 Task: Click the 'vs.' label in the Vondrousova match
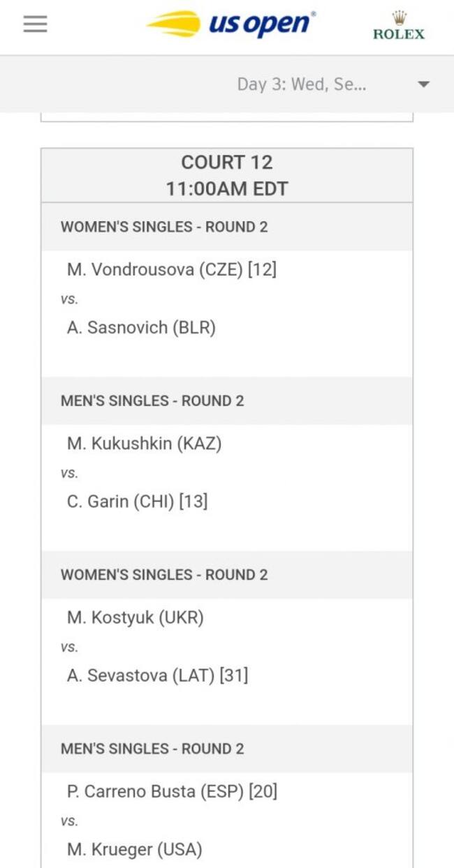click(x=69, y=299)
